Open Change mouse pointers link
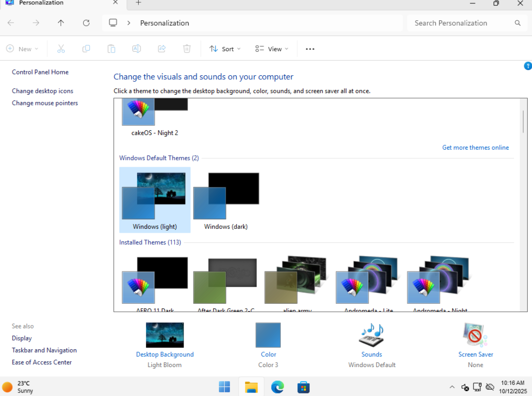This screenshot has height=396, width=532. 45,103
